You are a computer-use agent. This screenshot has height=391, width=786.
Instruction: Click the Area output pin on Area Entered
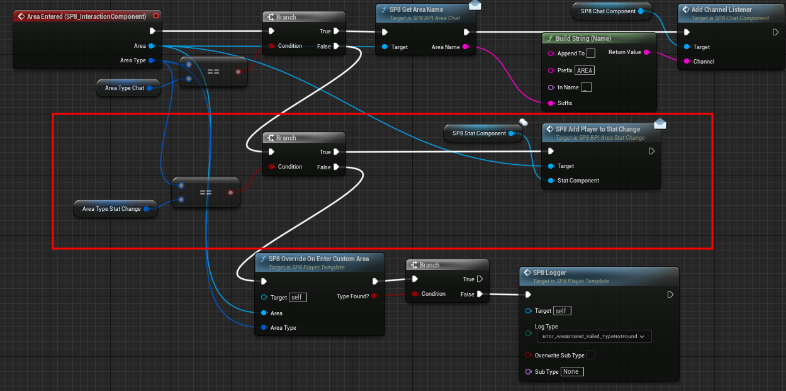coord(151,46)
